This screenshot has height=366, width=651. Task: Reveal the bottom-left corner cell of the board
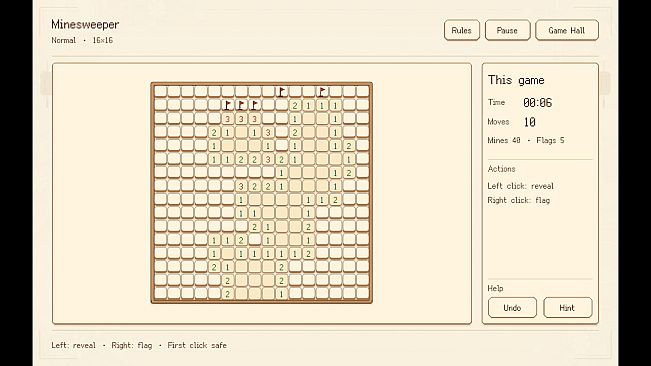tap(160, 294)
